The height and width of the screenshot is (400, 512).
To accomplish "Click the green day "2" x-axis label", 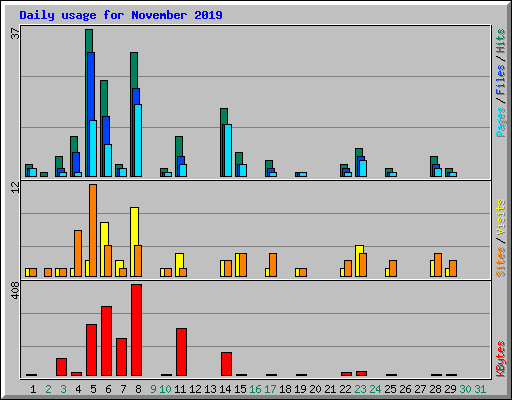I will (48, 389).
